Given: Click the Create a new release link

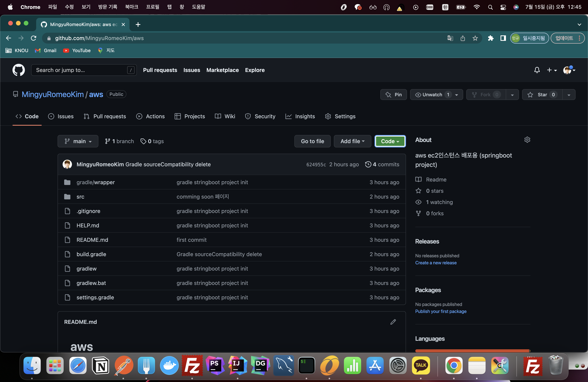Looking at the screenshot, I should tap(436, 263).
